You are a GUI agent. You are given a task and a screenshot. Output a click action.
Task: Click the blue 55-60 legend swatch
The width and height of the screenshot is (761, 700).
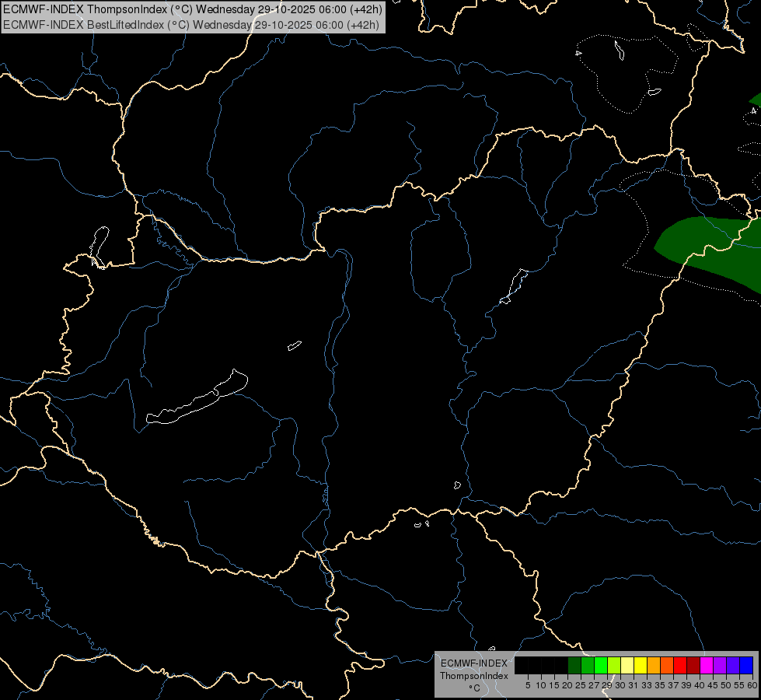click(x=747, y=665)
